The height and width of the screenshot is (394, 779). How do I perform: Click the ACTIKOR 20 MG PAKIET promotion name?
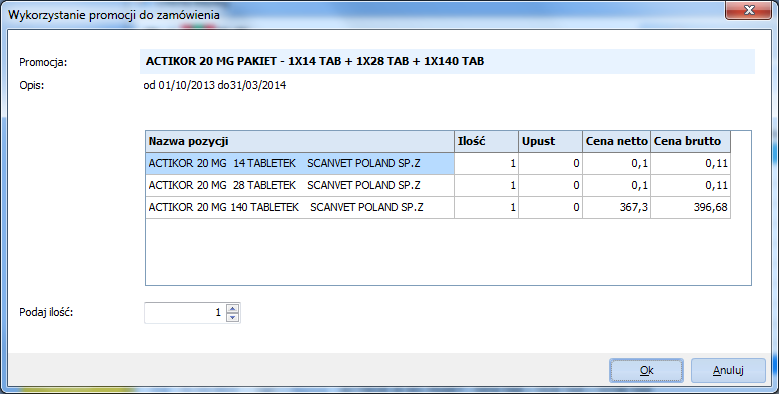[x=315, y=62]
